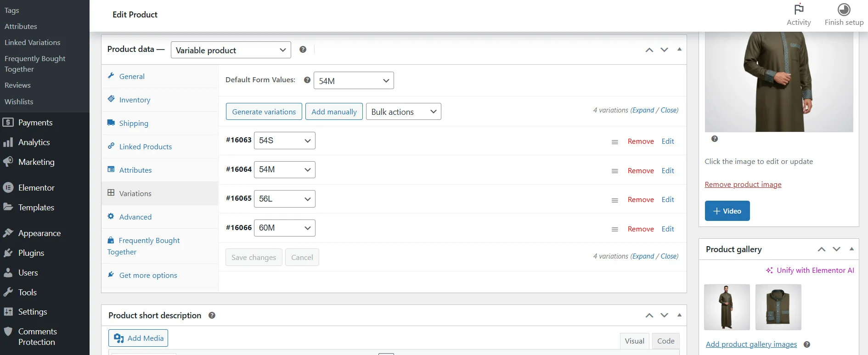Switch to the Inventory tab
This screenshot has height=355, width=868.
click(x=135, y=100)
